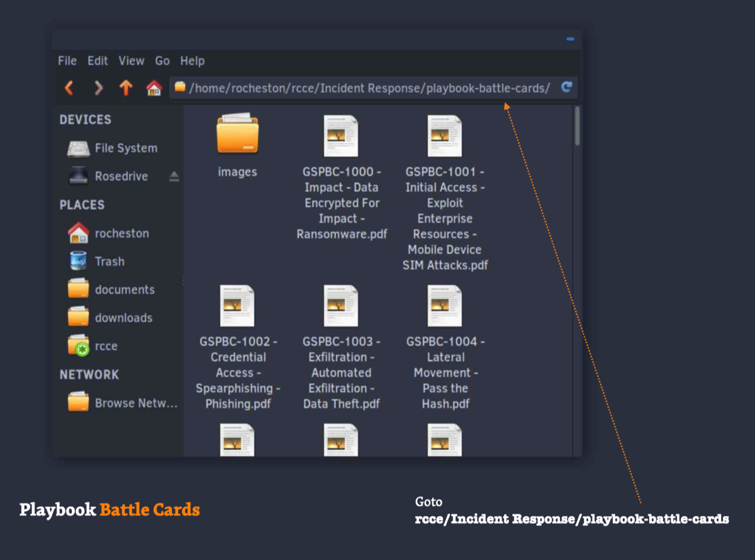The height and width of the screenshot is (560, 755).
Task: Click the forward navigation arrow
Action: click(98, 88)
